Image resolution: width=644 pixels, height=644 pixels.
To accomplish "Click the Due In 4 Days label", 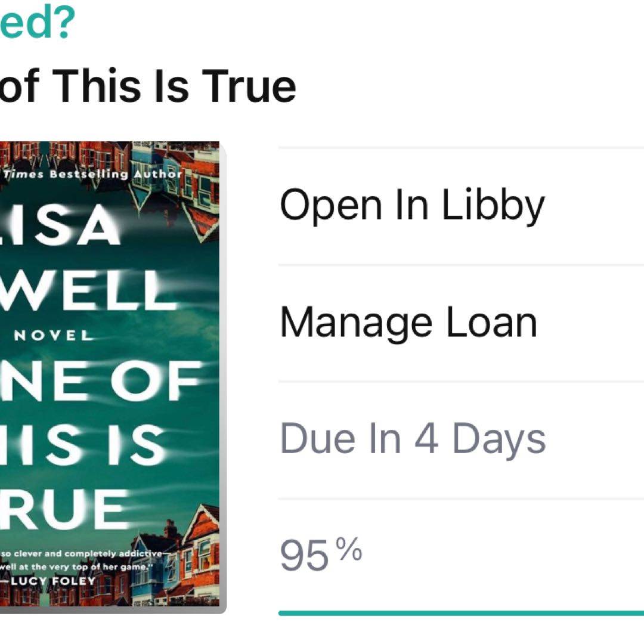I will 413,439.
